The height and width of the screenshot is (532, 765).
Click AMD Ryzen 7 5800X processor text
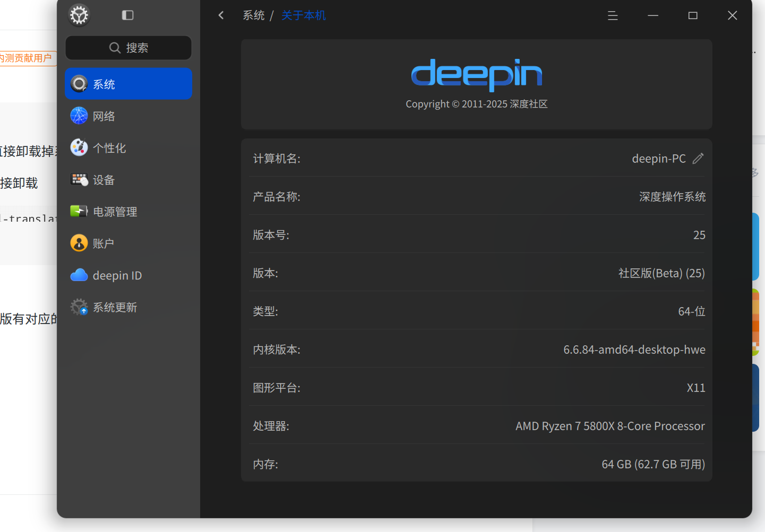pos(611,426)
